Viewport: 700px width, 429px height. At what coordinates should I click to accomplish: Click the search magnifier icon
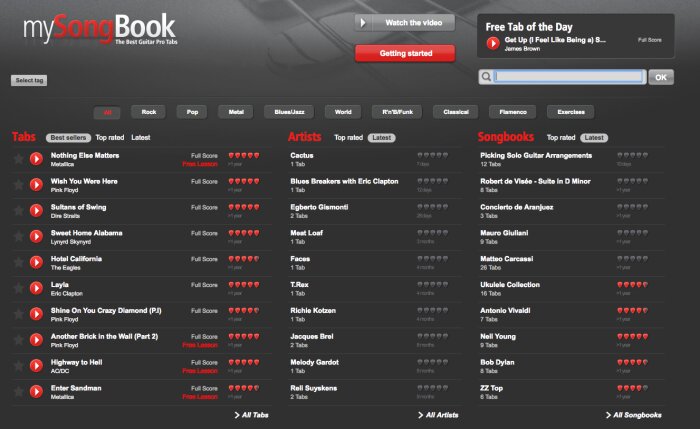click(x=486, y=77)
